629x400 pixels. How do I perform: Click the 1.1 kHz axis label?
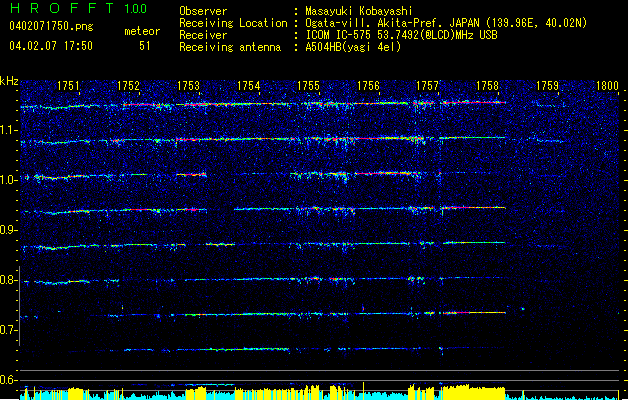[8, 130]
